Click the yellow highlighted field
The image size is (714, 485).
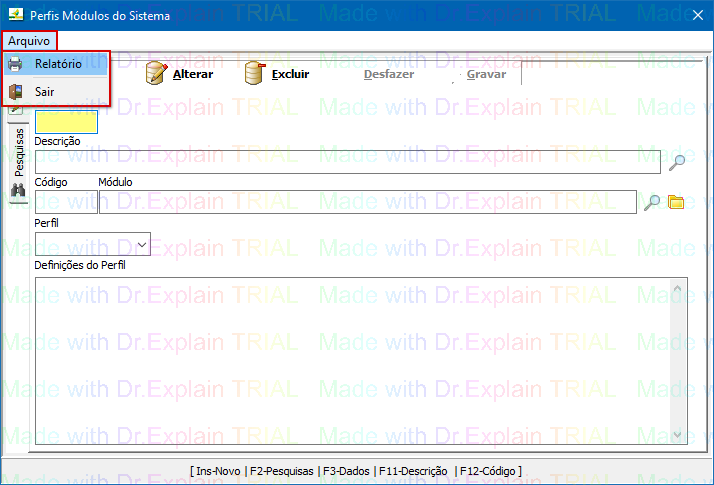pos(66,123)
